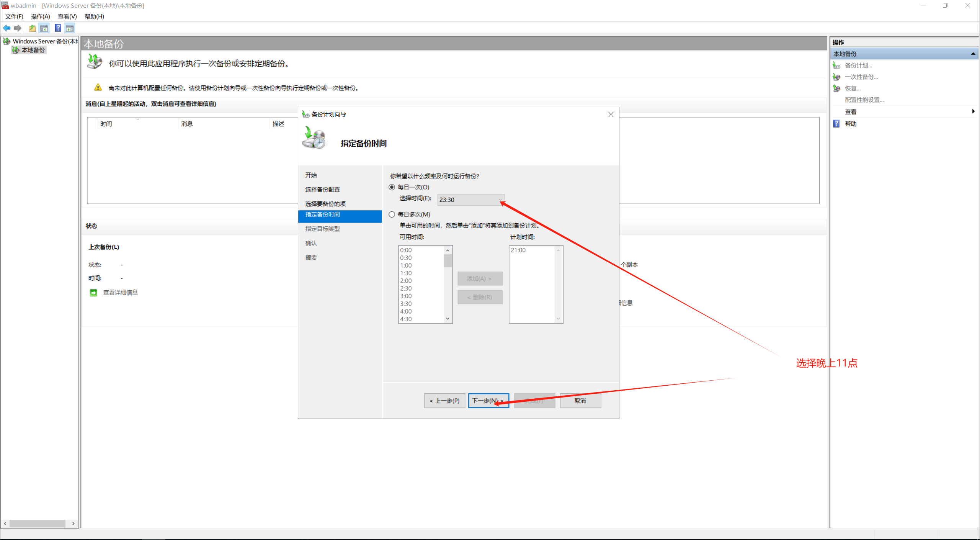
Task: Open the 查看(V) menu
Action: [x=67, y=16]
